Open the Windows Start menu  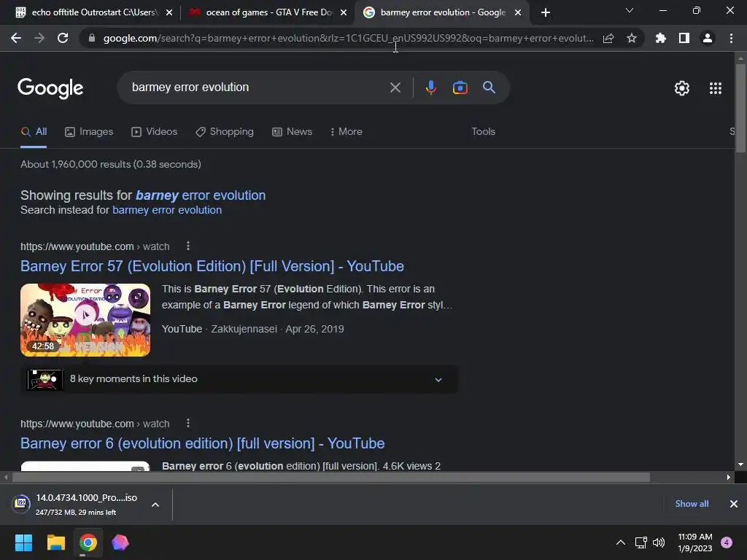click(x=23, y=542)
